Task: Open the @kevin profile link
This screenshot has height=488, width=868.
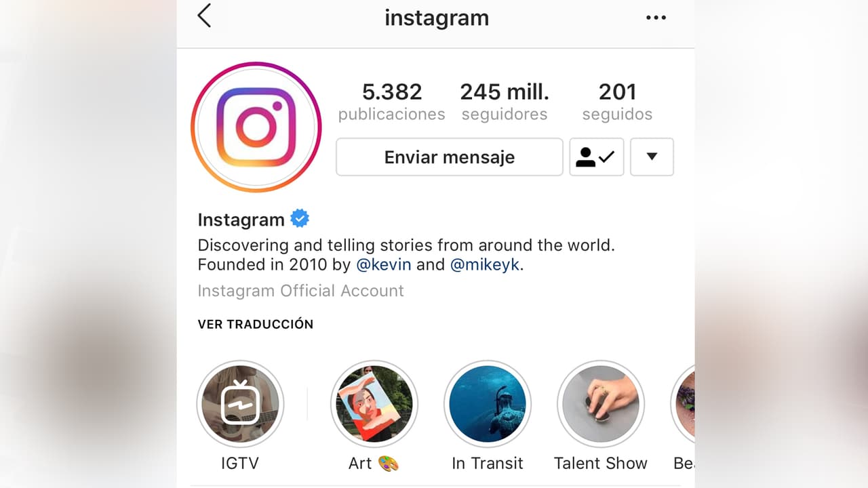Action: click(x=384, y=265)
